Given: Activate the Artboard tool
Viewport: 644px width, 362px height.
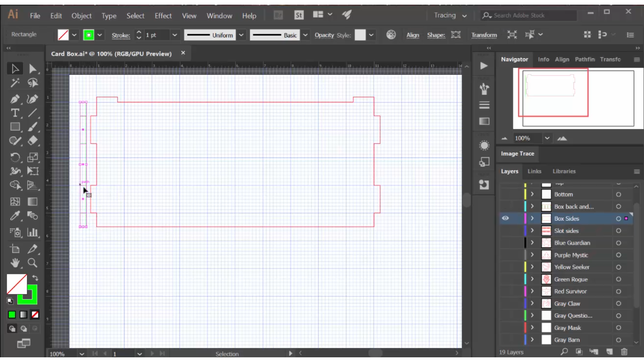Looking at the screenshot, I should (15, 248).
